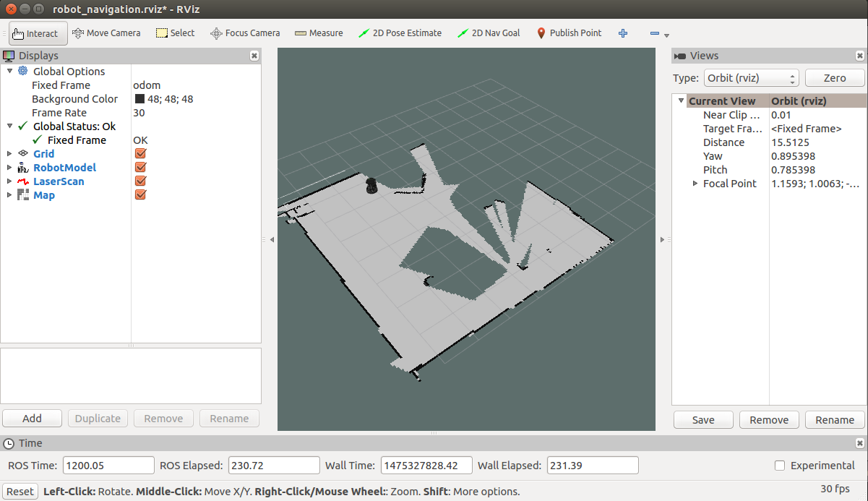Viewport: 868px width, 501px height.
Task: Click the Grid display icon
Action: tap(22, 153)
